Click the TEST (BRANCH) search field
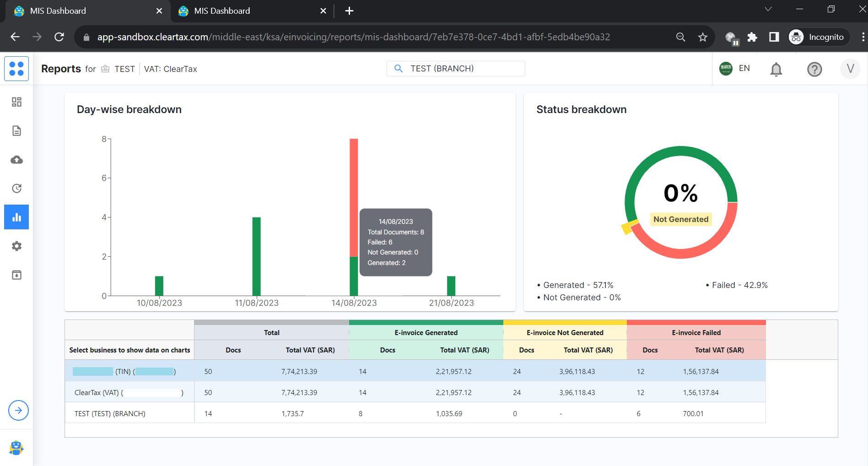868x466 pixels. pos(456,69)
